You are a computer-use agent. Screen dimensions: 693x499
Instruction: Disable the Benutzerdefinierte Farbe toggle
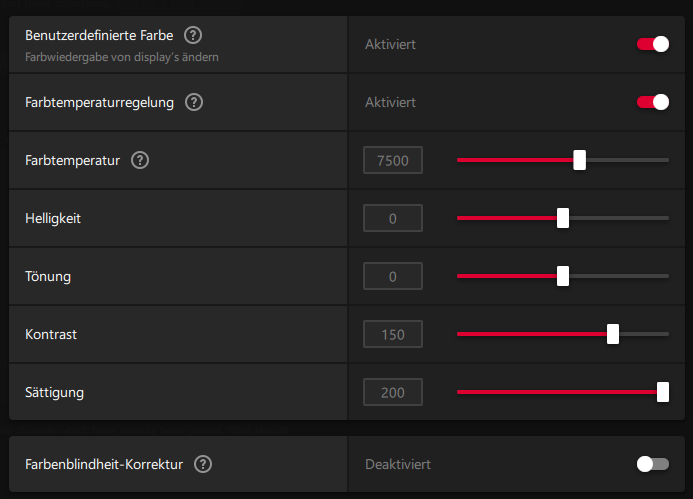652,44
